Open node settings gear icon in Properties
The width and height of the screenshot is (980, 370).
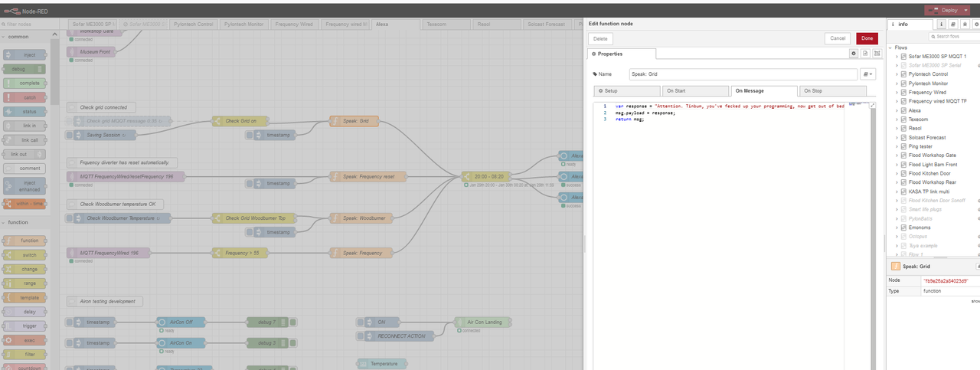[854, 54]
